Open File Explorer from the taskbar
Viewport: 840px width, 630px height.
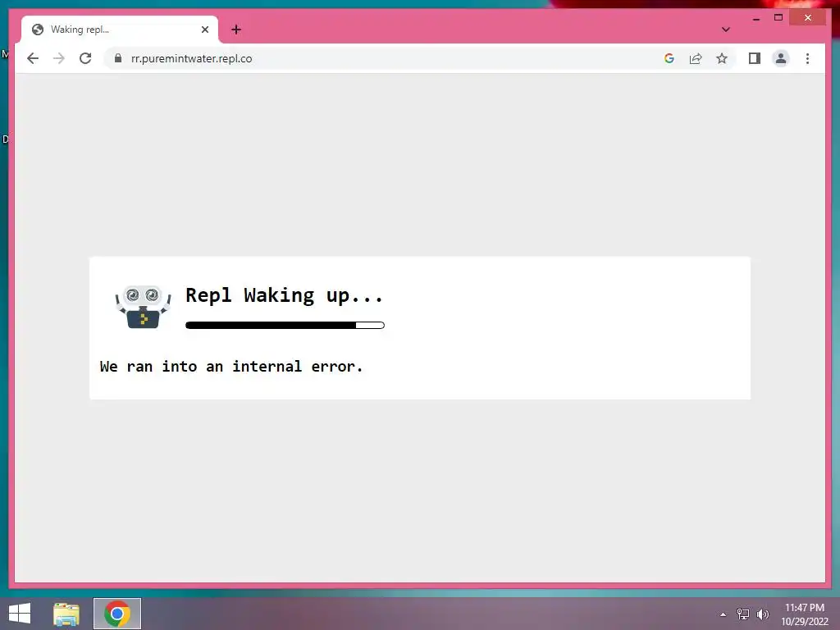(x=66, y=614)
